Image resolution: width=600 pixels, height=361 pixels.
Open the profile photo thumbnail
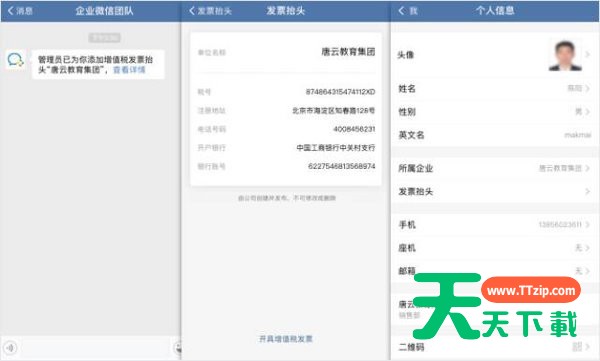(565, 55)
